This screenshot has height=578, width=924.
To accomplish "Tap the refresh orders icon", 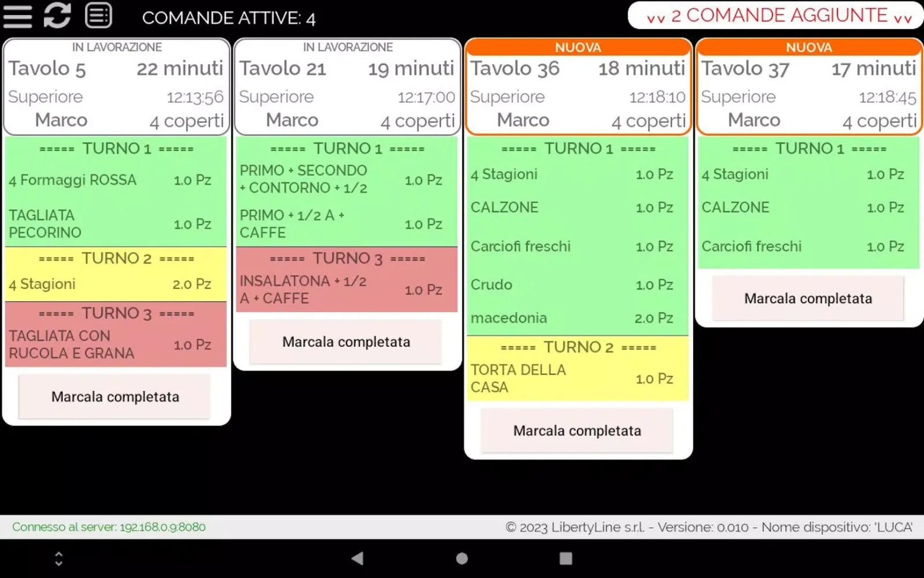I will (x=57, y=16).
